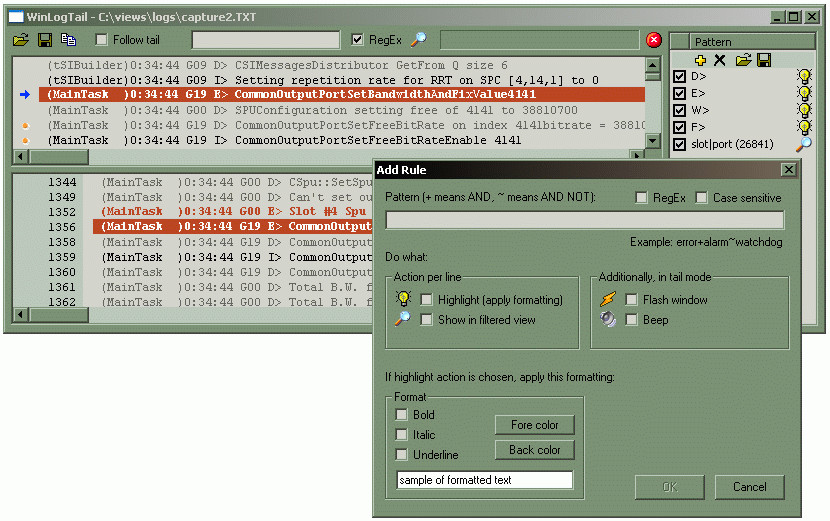Screen dimensions: 830x521
Task: Click the Fore color button
Action: pos(535,425)
